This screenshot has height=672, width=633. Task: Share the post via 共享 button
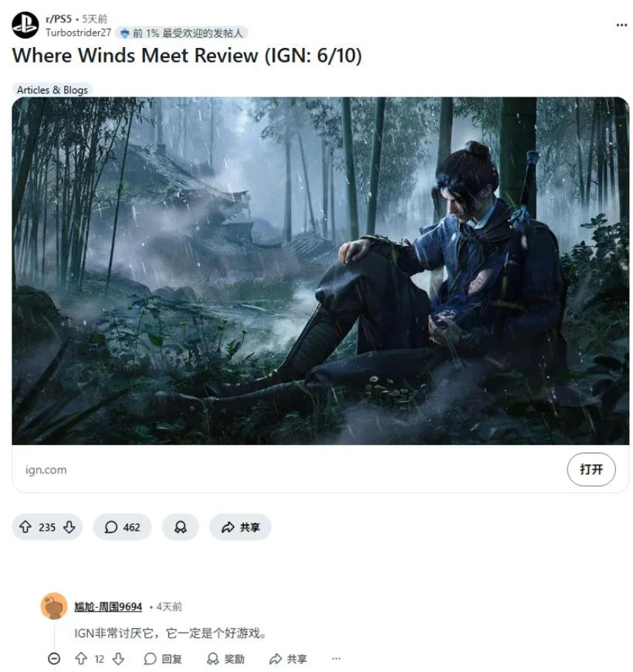click(x=240, y=527)
